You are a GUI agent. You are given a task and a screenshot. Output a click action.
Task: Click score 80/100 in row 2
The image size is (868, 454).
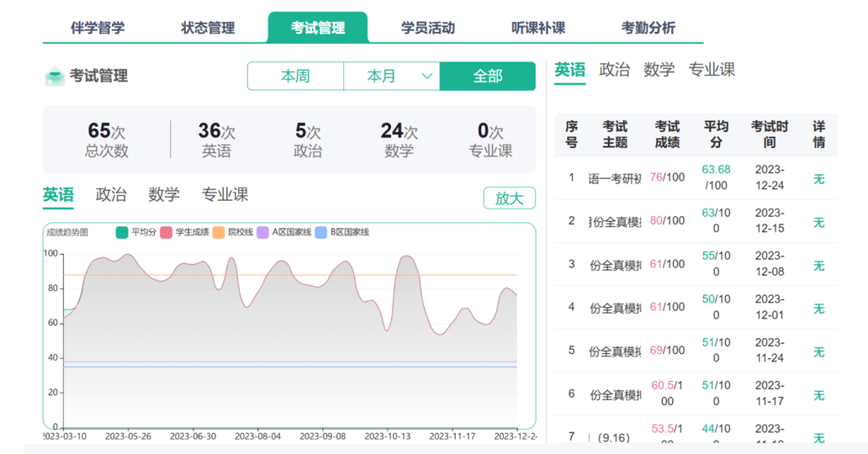pyautogui.click(x=667, y=220)
